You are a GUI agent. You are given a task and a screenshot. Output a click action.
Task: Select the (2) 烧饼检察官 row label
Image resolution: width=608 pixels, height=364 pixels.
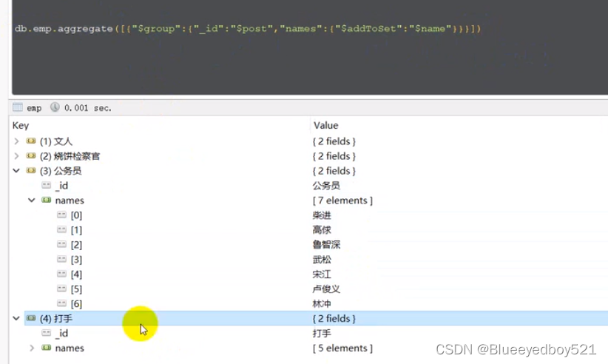coord(70,156)
